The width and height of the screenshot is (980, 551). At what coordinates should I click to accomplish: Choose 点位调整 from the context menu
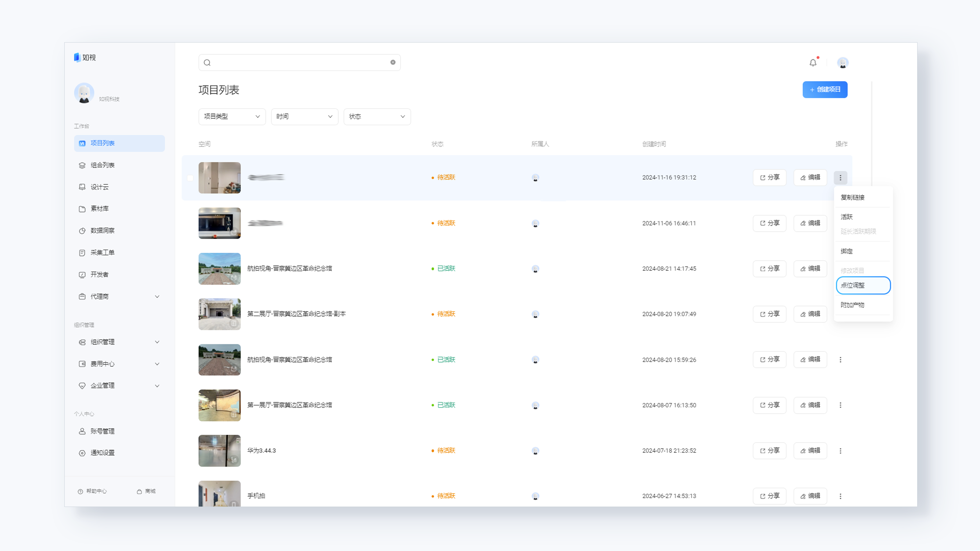[863, 285]
